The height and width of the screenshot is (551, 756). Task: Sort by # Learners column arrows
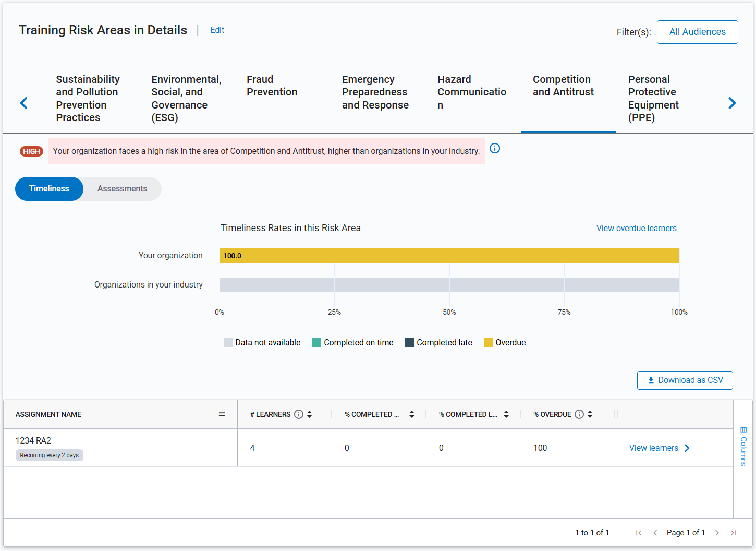coord(309,414)
